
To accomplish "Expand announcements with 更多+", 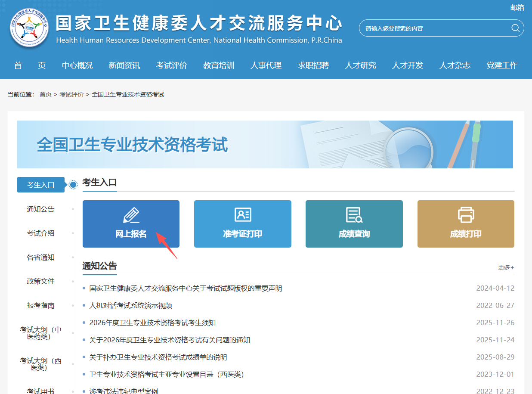I will (506, 267).
